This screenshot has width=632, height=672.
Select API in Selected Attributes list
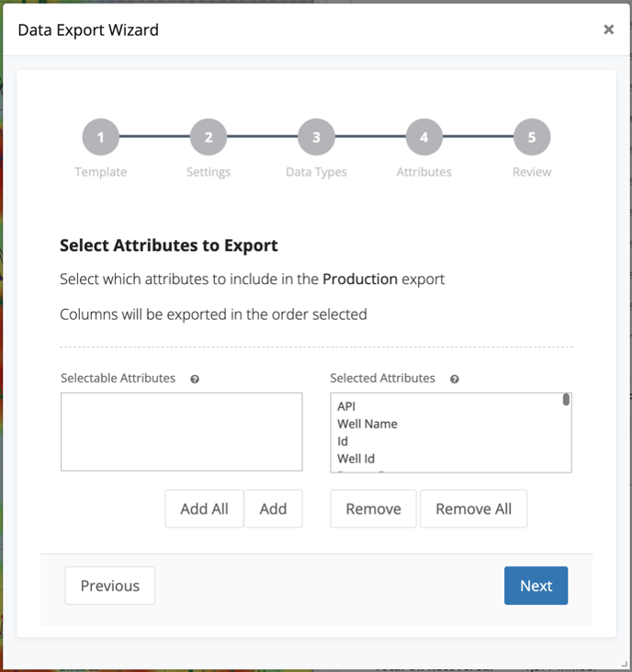click(x=447, y=406)
